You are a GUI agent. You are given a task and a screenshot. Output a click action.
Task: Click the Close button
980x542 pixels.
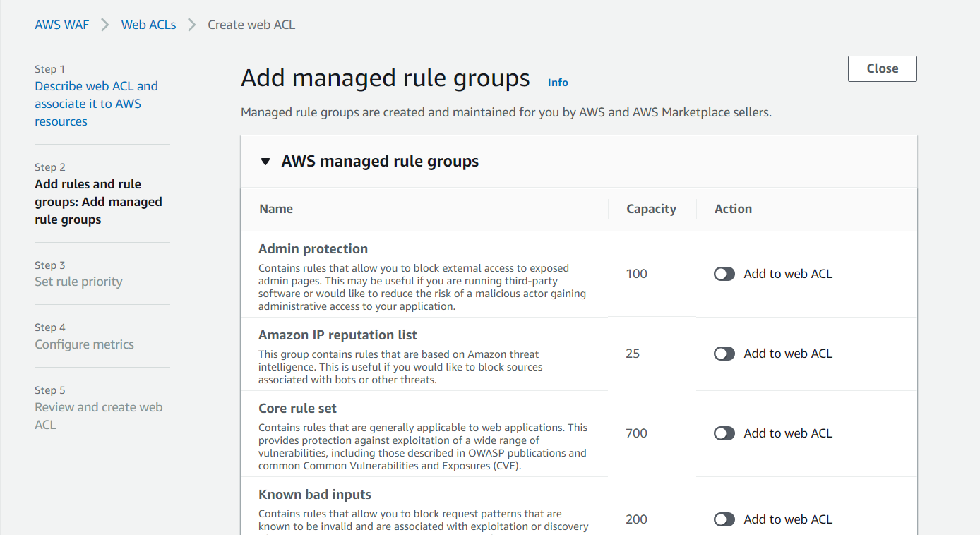(883, 68)
